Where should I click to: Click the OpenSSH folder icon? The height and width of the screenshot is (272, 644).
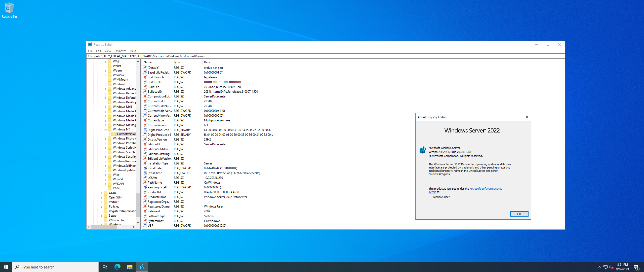tap(106, 197)
